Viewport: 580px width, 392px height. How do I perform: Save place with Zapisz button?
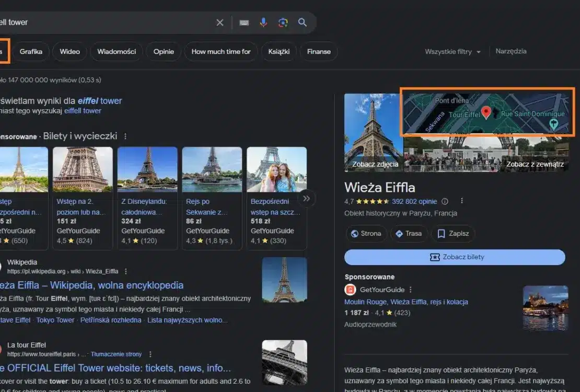click(x=453, y=234)
